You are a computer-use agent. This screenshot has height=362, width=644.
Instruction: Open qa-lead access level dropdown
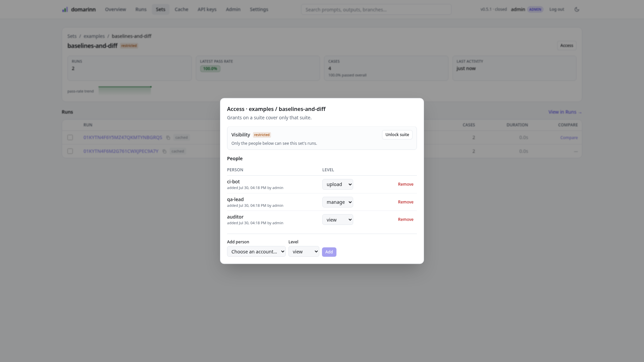337,202
